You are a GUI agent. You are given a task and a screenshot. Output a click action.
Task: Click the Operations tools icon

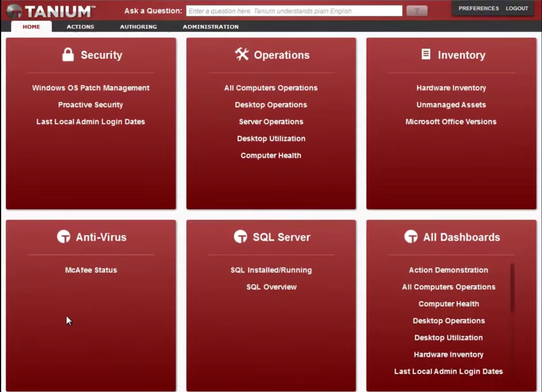[x=242, y=54]
